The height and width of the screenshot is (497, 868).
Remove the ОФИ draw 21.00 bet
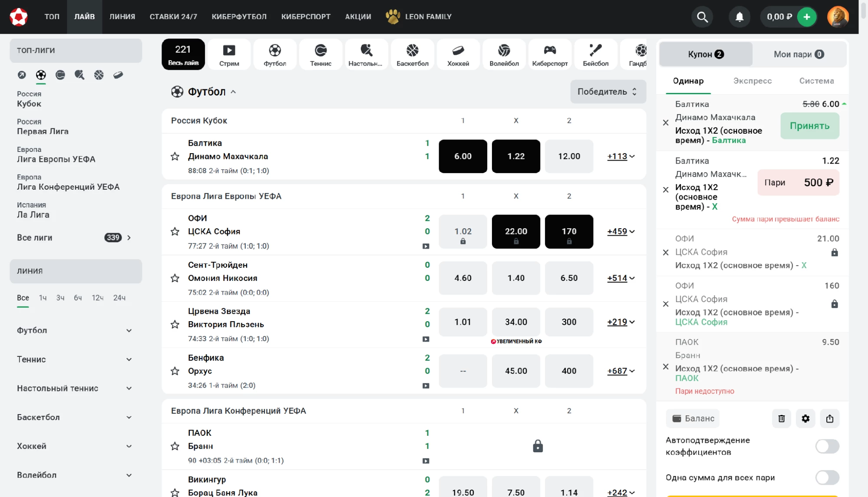point(666,253)
